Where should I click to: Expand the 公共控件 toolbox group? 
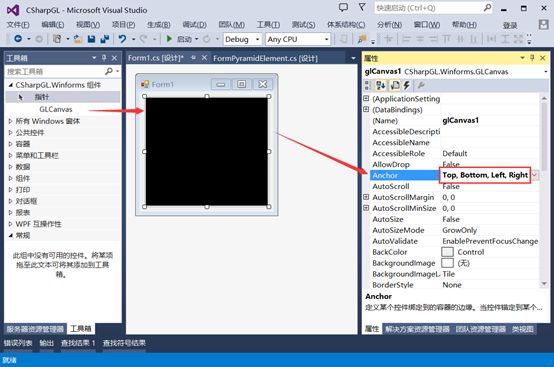[11, 133]
